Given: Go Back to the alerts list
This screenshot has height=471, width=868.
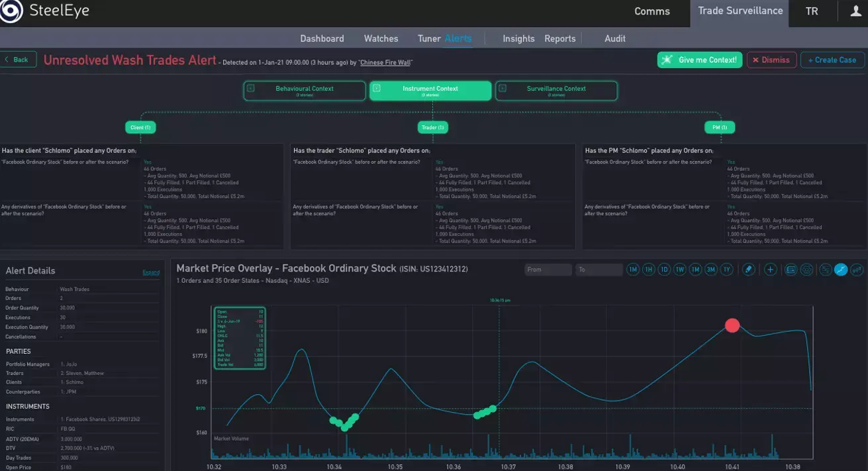Looking at the screenshot, I should pyautogui.click(x=17, y=60).
